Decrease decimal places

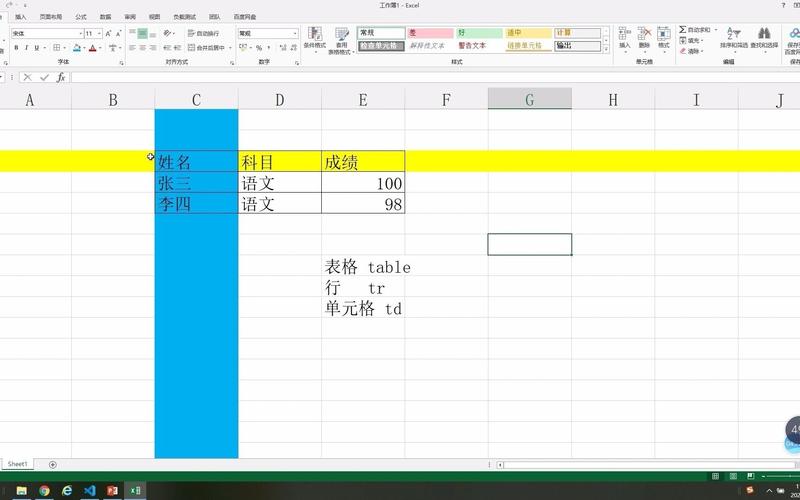pyautogui.click(x=294, y=47)
